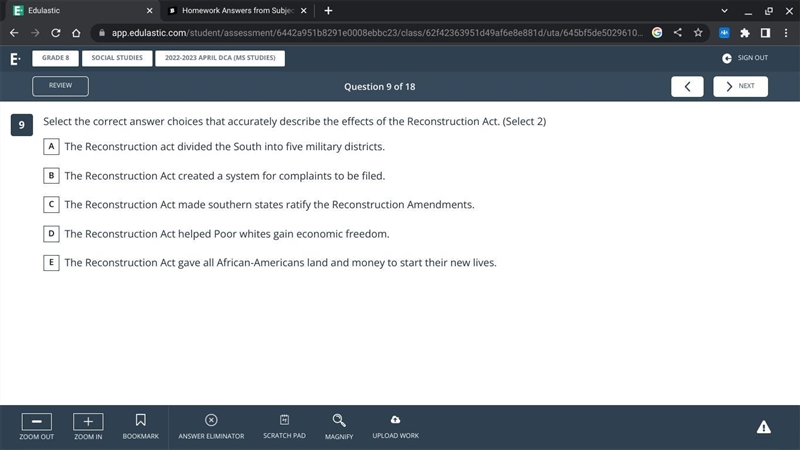Select answer choice E checkbox

[51, 263]
